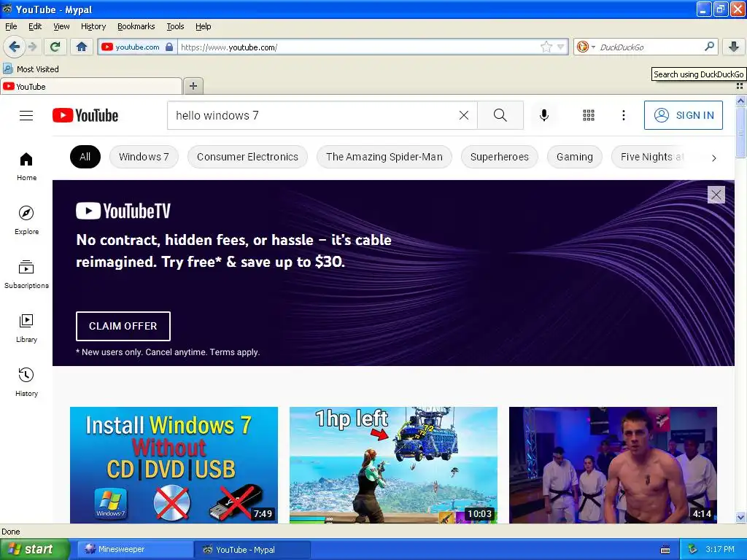The height and width of the screenshot is (560, 747).
Task: Select the All filter chip
Action: coord(85,157)
